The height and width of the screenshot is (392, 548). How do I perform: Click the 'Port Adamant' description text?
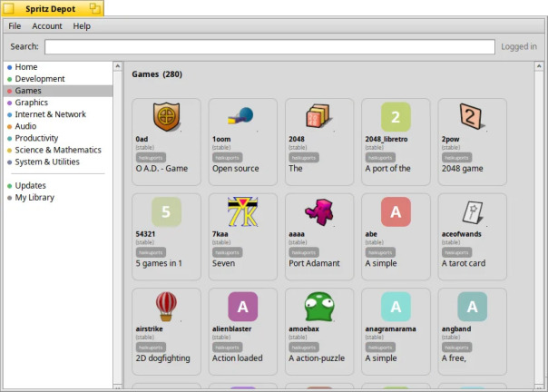(314, 263)
